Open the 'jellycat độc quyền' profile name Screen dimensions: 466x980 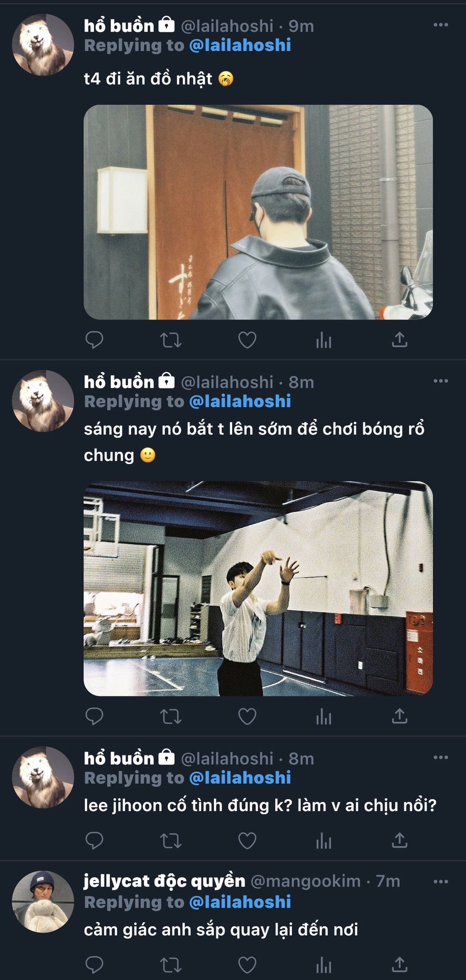[x=164, y=881]
